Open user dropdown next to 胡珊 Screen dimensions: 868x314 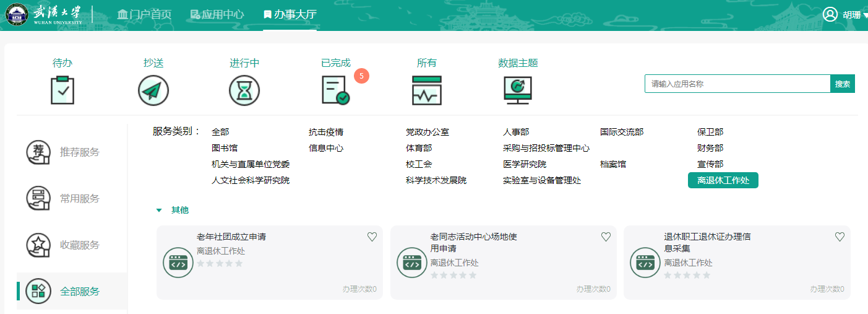(x=864, y=15)
